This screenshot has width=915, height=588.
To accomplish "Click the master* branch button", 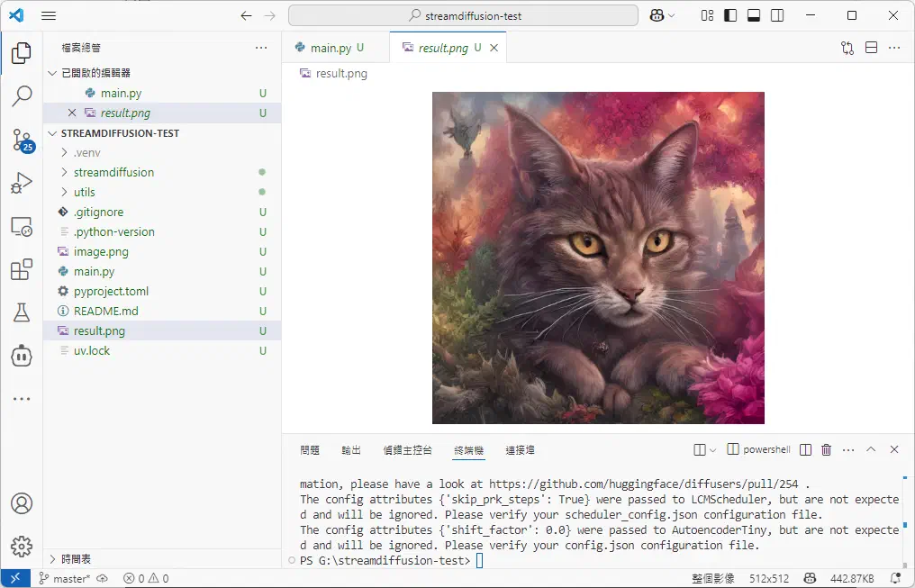I will 66,577.
